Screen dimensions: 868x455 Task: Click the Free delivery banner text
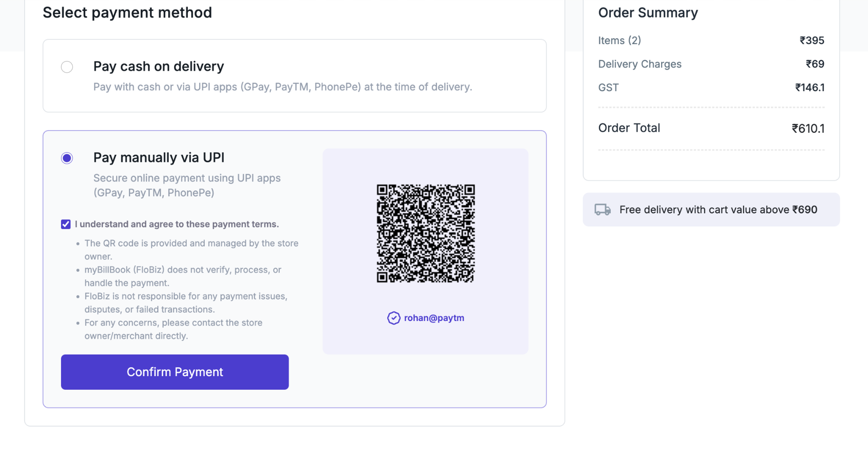pos(718,210)
